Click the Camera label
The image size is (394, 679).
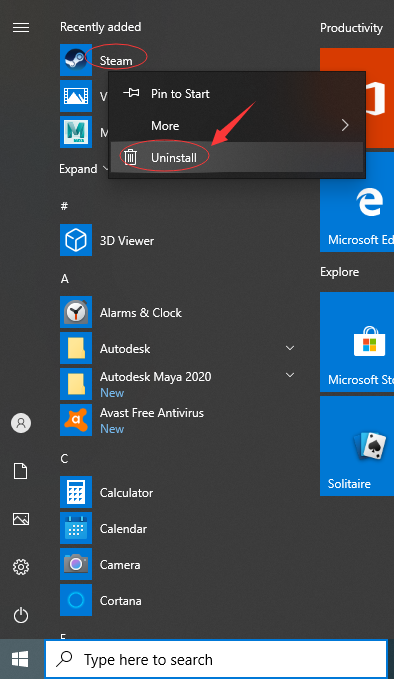(120, 565)
